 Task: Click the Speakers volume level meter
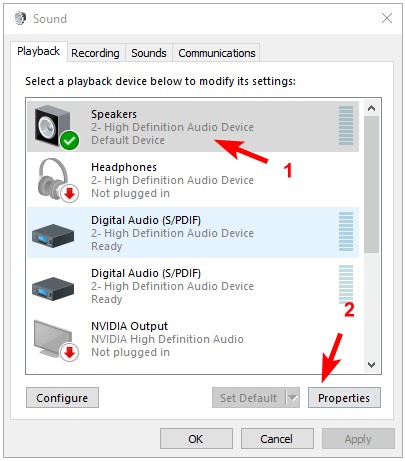click(x=346, y=125)
